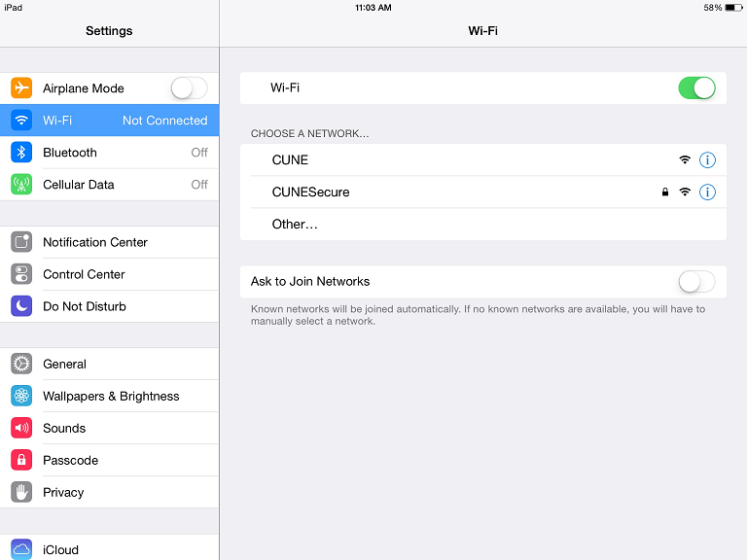Tap the iPad label in status bar
This screenshot has height=560, width=747.
pyautogui.click(x=13, y=8)
